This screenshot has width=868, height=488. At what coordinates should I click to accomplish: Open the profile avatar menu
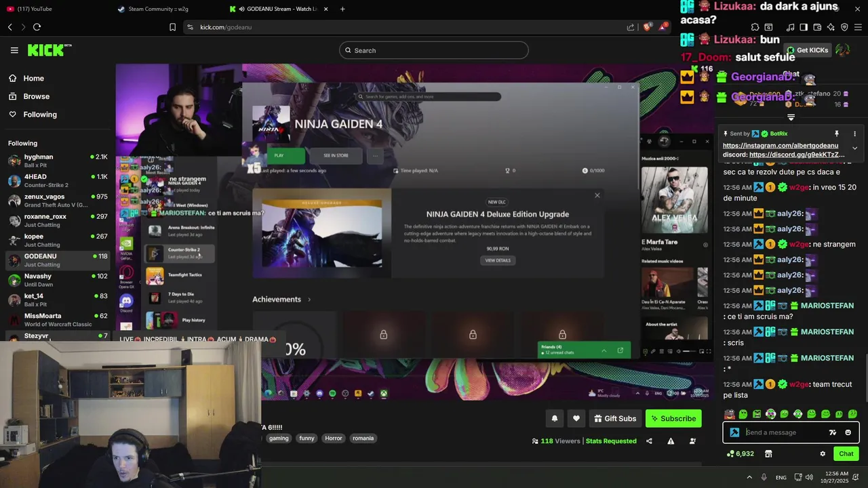click(x=842, y=50)
